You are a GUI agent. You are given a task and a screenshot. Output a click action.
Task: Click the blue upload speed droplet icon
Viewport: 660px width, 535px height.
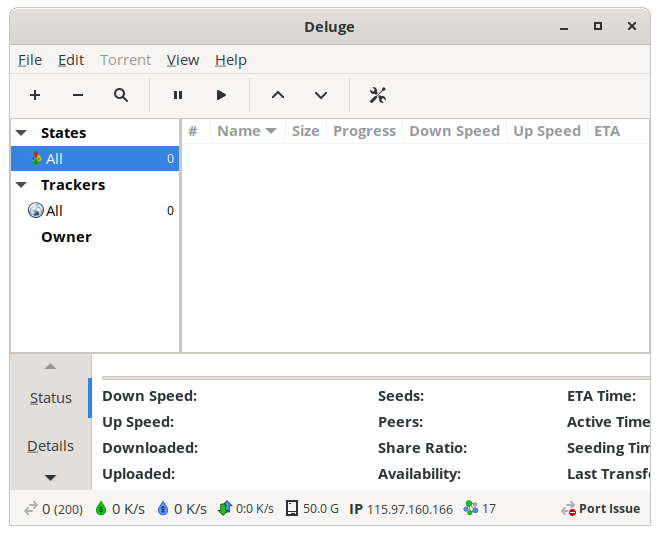(x=163, y=508)
